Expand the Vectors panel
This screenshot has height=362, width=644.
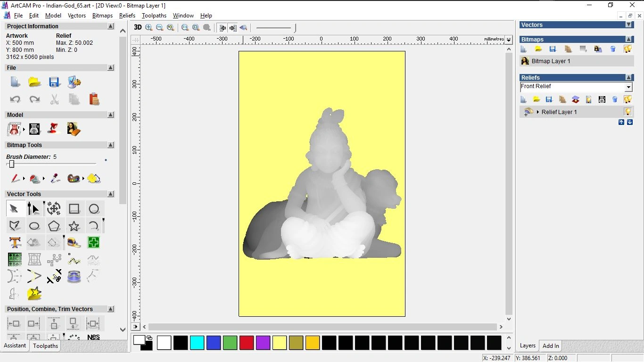point(628,25)
